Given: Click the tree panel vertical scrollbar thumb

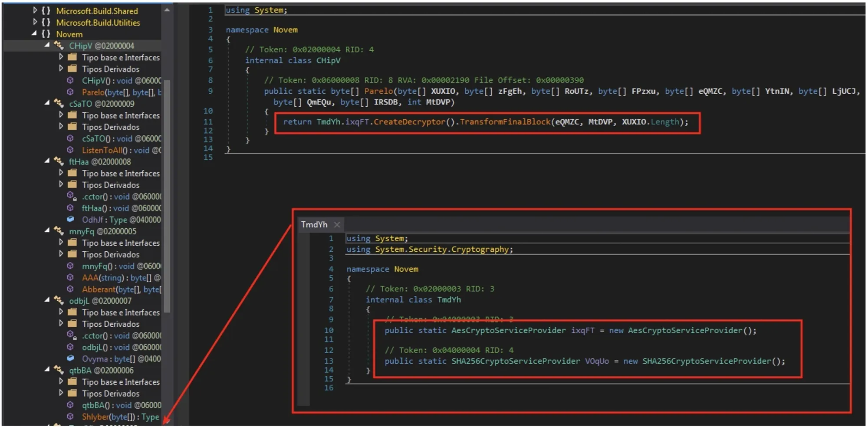Looking at the screenshot, I should tap(167, 195).
